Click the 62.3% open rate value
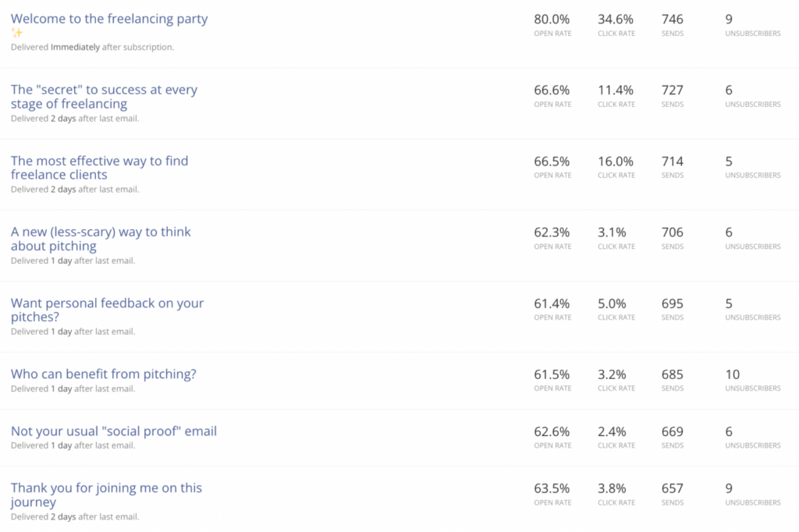This screenshot has width=799, height=532. point(552,232)
